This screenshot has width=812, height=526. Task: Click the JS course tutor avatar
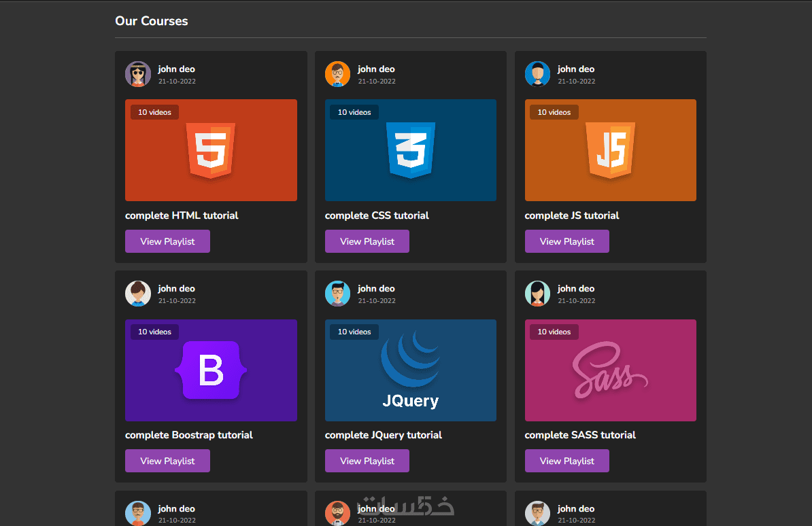(x=537, y=74)
